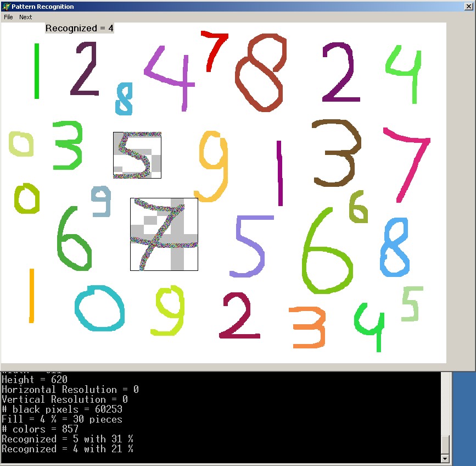
Task: Open the File menu
Action: coord(8,17)
